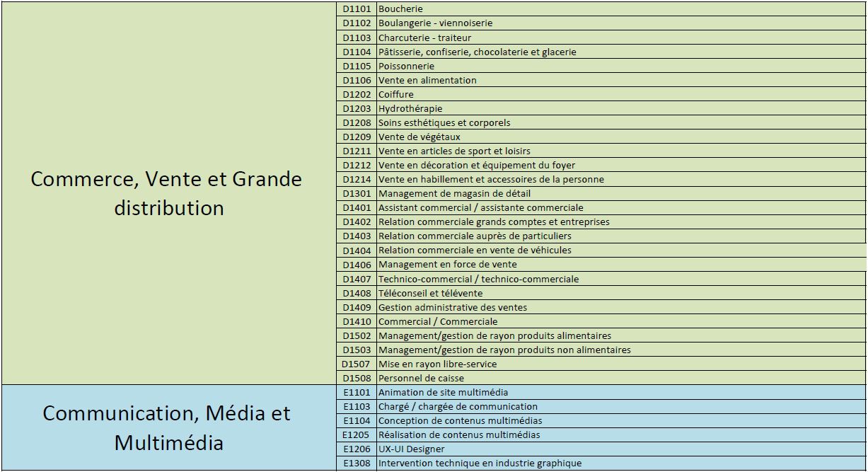Select 'Intervention technique en industrie graphique' cell
This screenshot has height=472, width=868.
tap(622, 463)
